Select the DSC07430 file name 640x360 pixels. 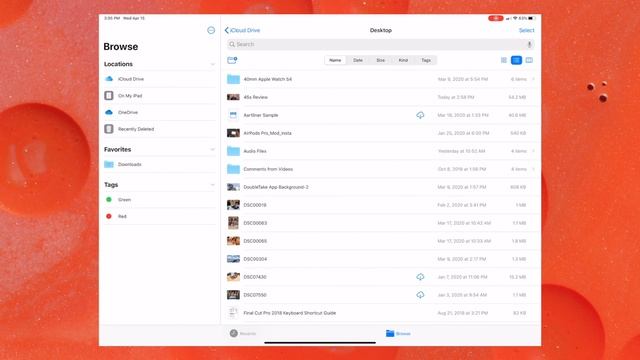pos(255,277)
